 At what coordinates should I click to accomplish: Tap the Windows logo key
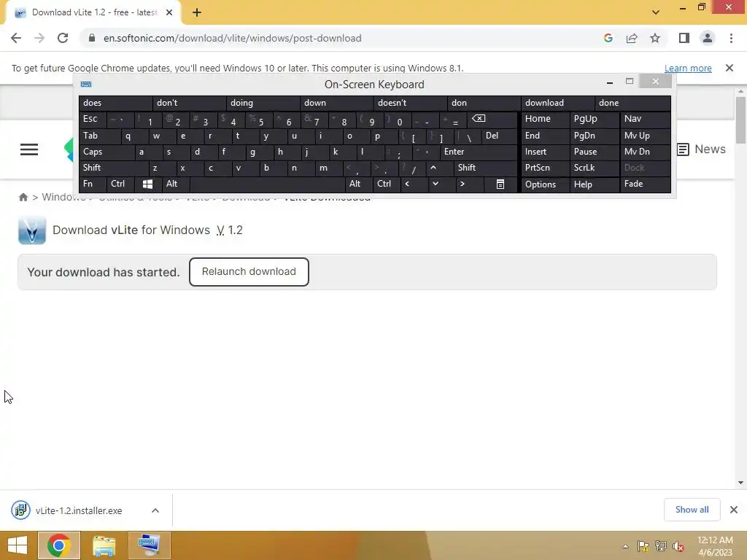[x=147, y=184]
